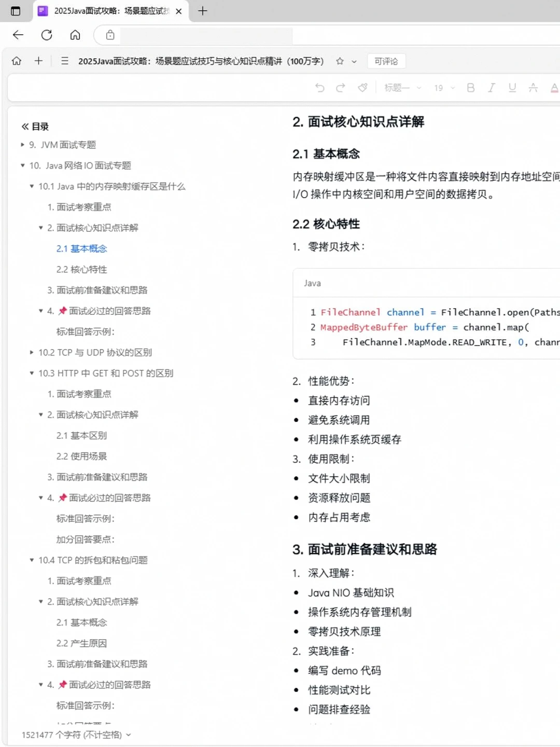The width and height of the screenshot is (560, 747).
Task: Open the 2.1 基本概念 highlighted link
Action: tap(81, 248)
